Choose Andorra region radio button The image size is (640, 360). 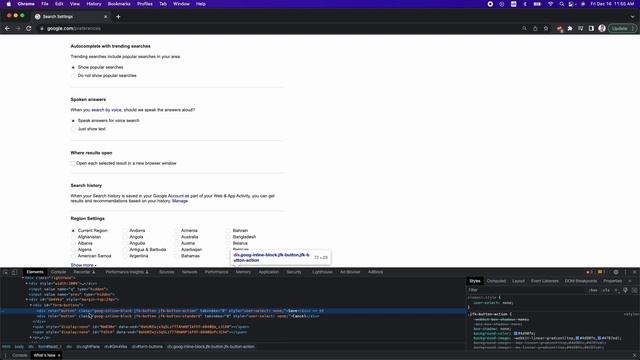(x=125, y=231)
